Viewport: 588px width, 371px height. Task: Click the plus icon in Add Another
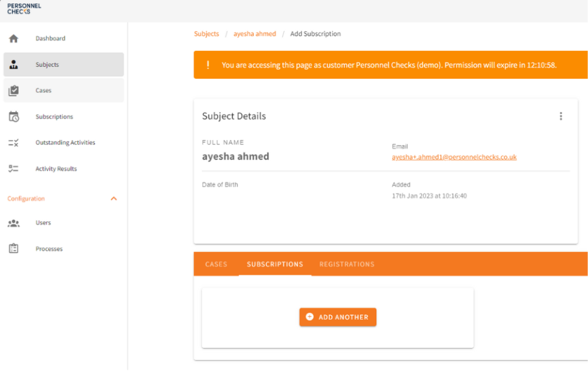[310, 317]
